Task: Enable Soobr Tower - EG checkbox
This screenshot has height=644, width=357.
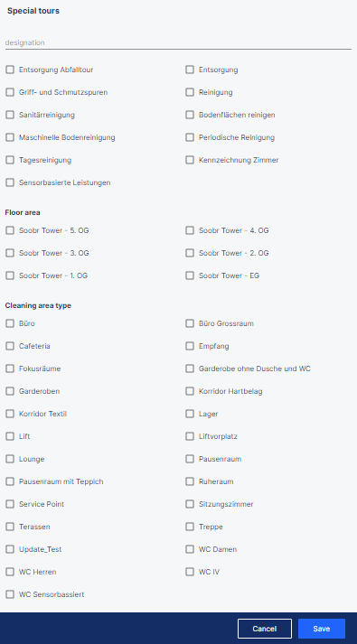Action: click(x=190, y=275)
